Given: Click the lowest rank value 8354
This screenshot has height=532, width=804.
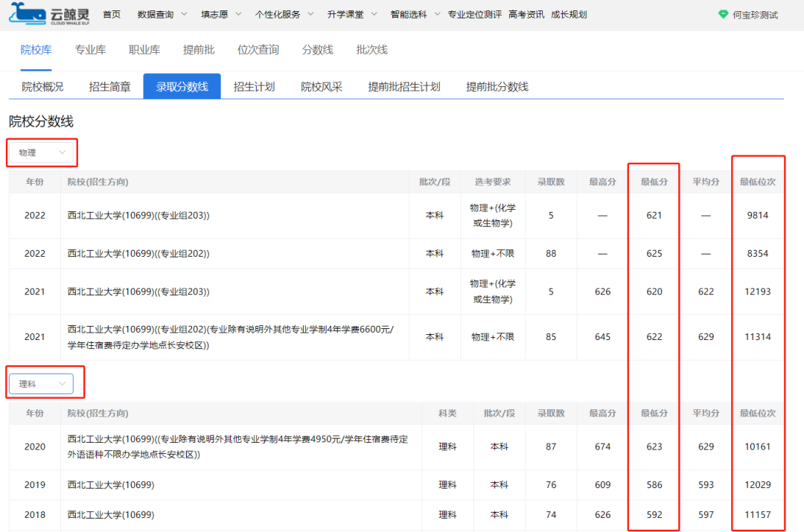Looking at the screenshot, I should tap(757, 253).
